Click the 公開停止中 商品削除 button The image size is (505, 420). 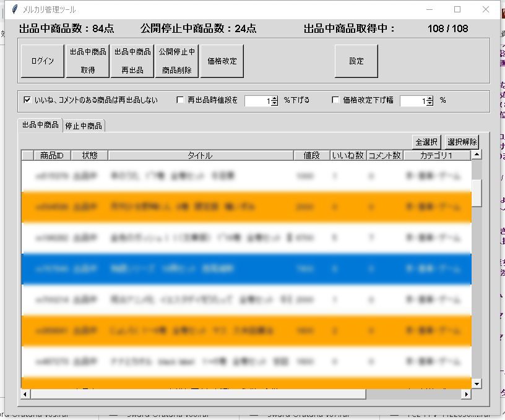(x=177, y=61)
